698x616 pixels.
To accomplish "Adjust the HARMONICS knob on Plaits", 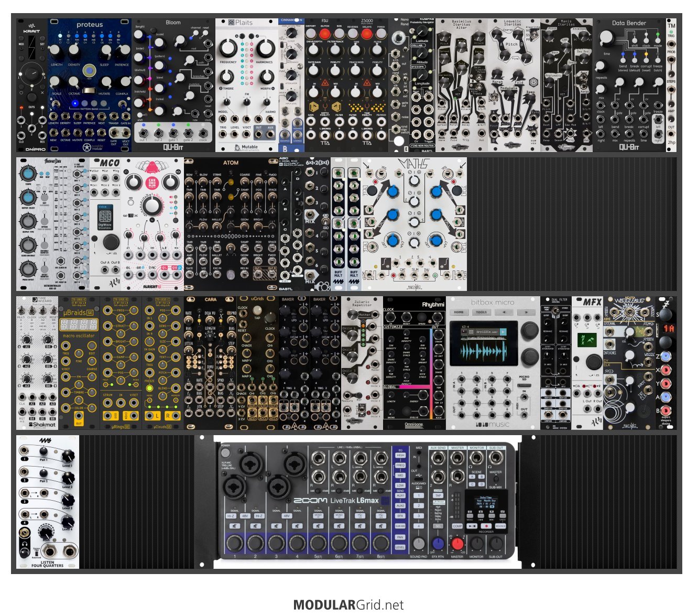I will click(x=265, y=48).
